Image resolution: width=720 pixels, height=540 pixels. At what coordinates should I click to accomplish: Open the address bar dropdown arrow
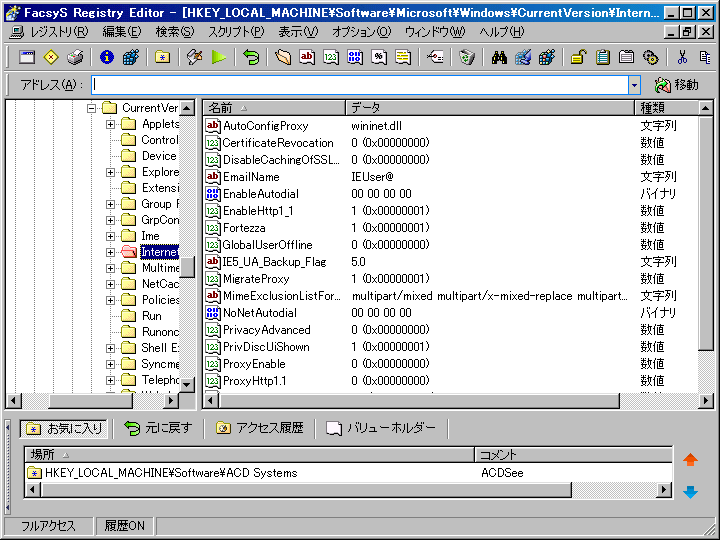click(x=634, y=85)
